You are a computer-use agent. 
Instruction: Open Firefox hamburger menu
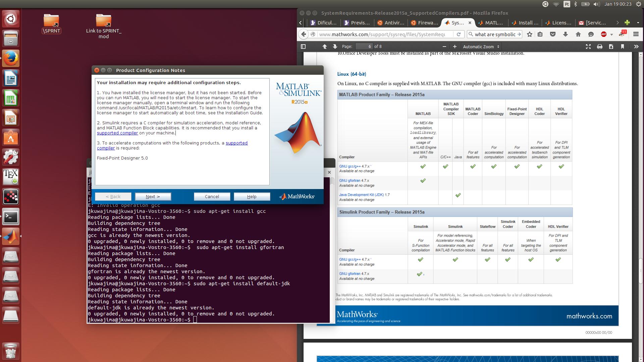pos(636,34)
